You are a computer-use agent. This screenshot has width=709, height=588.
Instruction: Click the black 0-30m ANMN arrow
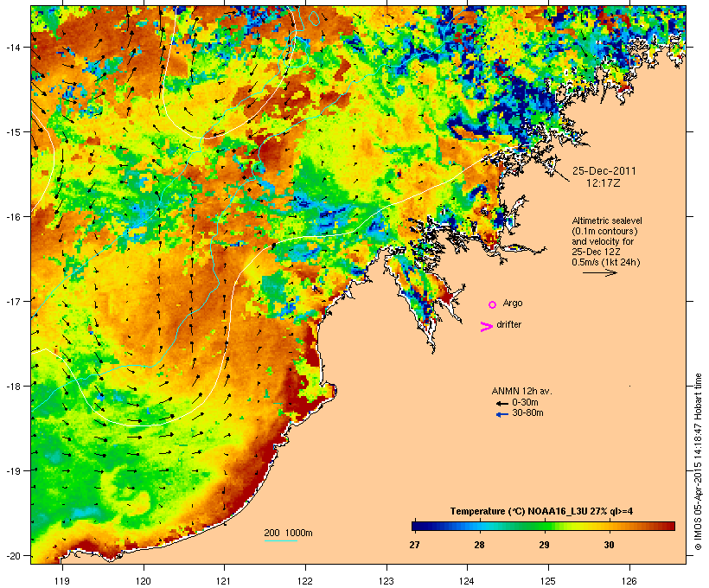(x=501, y=404)
